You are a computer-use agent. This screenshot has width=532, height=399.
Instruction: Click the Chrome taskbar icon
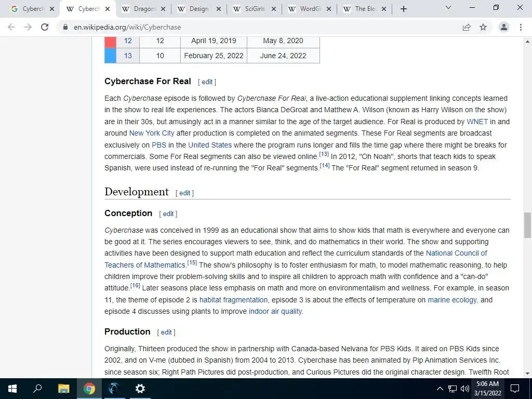89,389
